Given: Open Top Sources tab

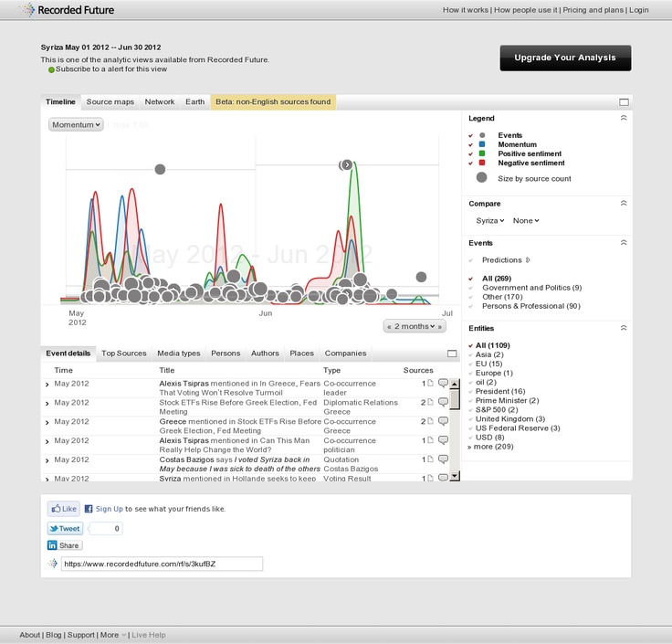Looking at the screenshot, I should 124,354.
